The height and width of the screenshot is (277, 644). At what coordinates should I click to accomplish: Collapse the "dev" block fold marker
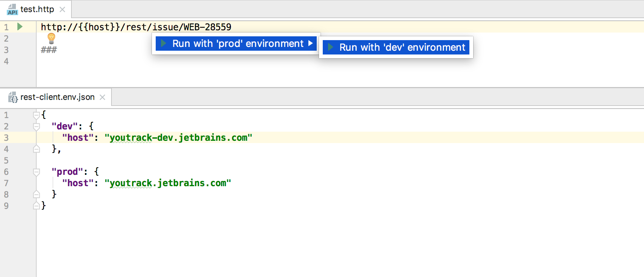36,126
